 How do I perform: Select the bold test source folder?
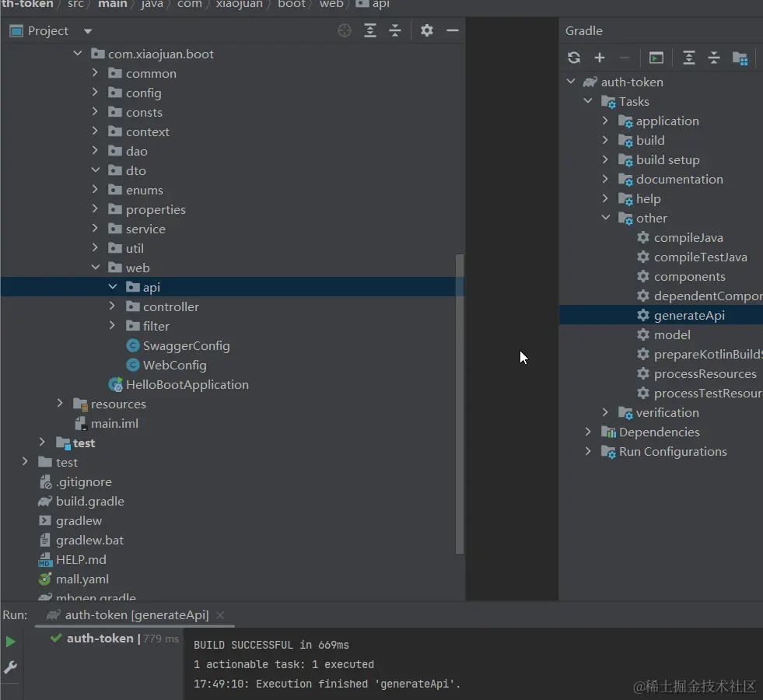pyautogui.click(x=75, y=443)
